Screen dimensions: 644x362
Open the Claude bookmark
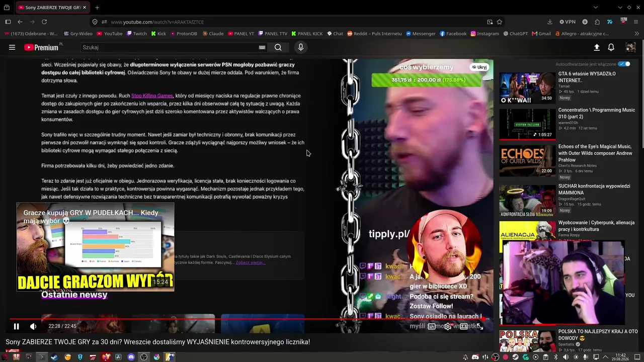tap(213, 34)
